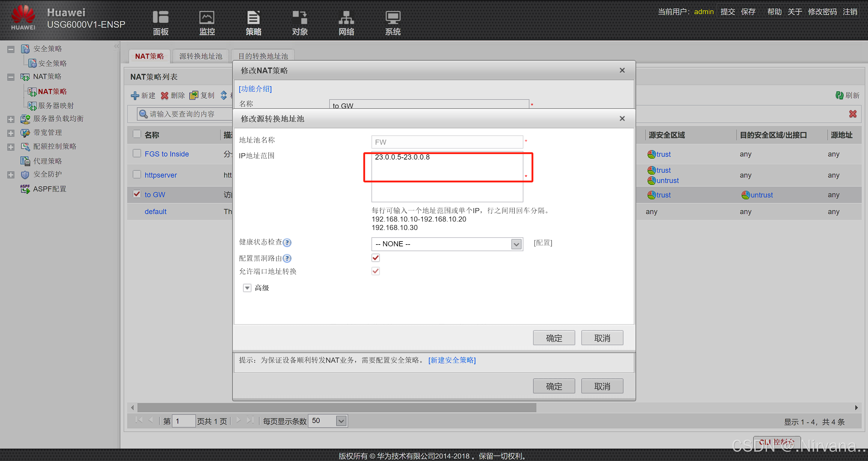Click the 刷新 refresh icon

coord(839,95)
